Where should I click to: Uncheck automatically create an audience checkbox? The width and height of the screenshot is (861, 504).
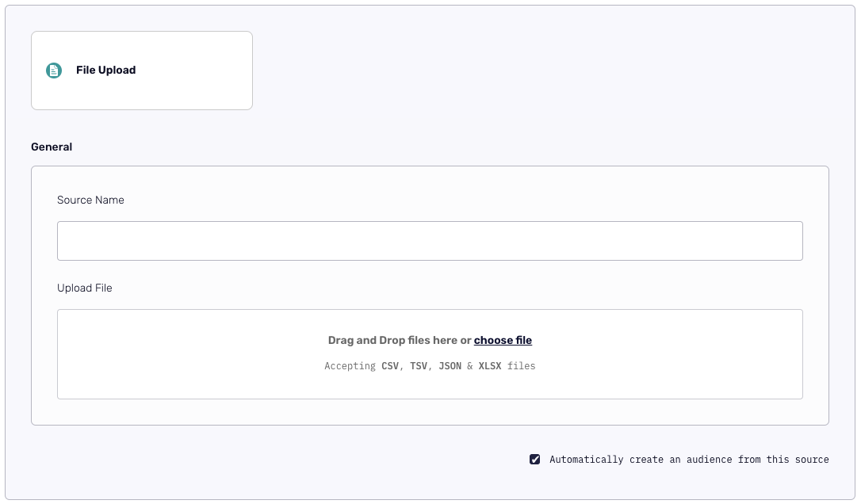535,460
